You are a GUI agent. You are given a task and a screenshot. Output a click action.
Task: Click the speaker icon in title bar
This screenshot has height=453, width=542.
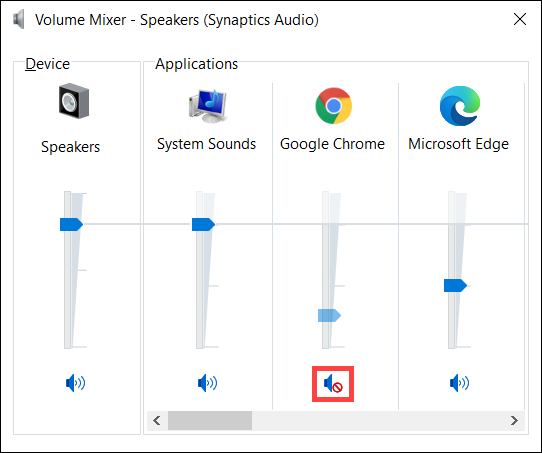click(x=19, y=19)
